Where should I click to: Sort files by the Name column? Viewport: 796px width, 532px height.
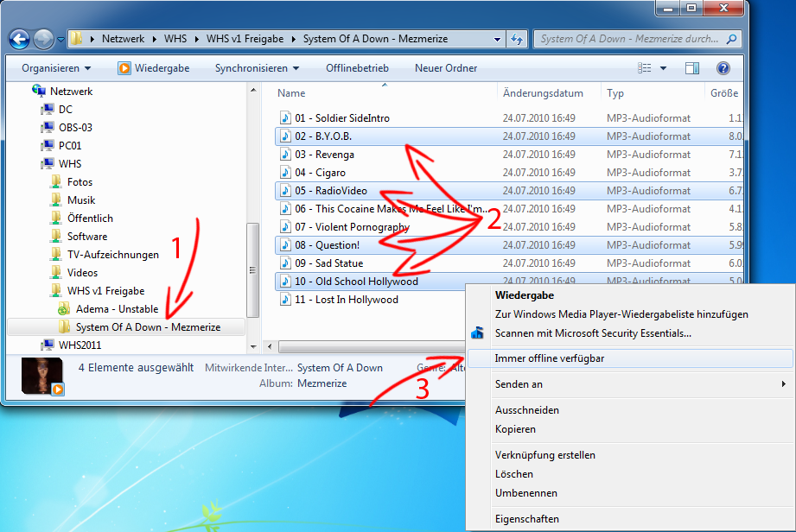point(291,93)
